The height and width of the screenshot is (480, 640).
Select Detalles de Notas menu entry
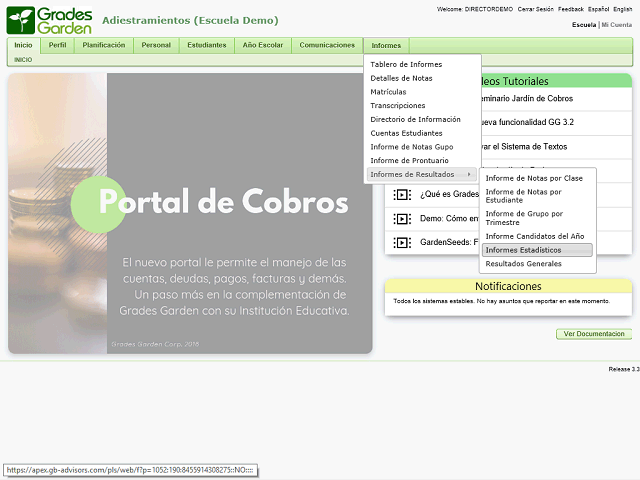(x=422, y=78)
